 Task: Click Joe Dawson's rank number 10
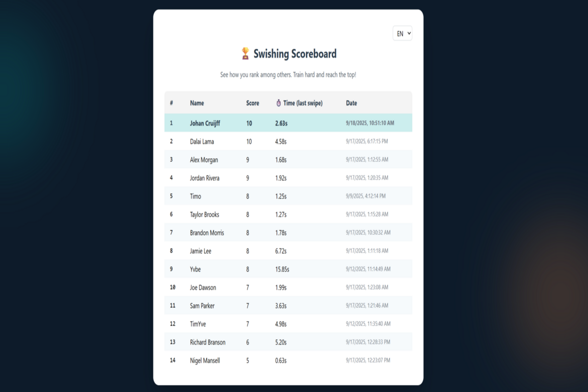(x=172, y=288)
